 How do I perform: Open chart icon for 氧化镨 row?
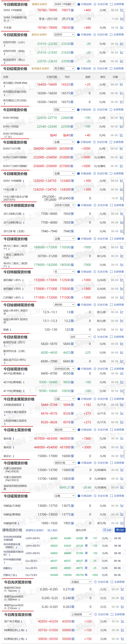coord(122,438)
